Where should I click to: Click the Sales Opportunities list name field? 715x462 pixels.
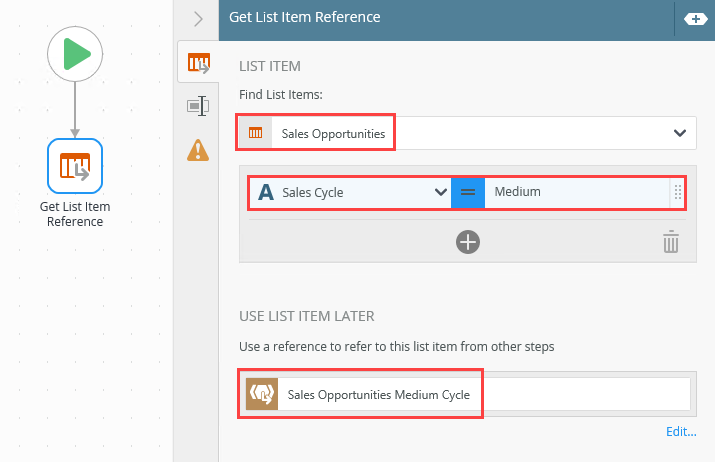pos(333,133)
